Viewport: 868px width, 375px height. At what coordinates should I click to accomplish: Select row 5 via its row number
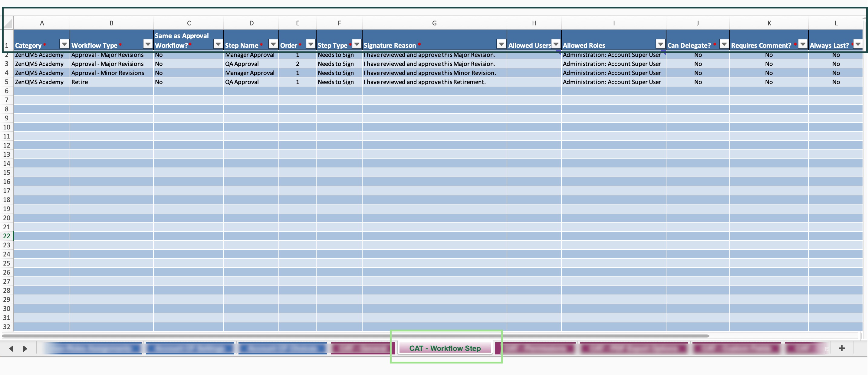7,82
